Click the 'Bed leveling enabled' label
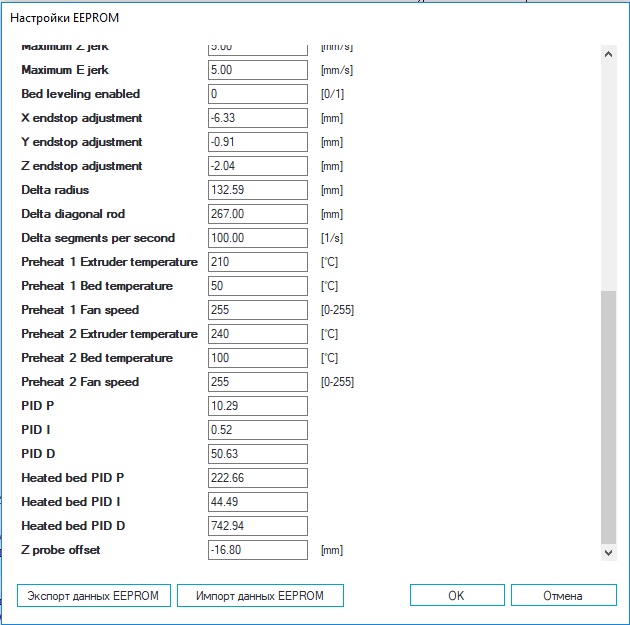The height and width of the screenshot is (625, 630). click(x=81, y=94)
